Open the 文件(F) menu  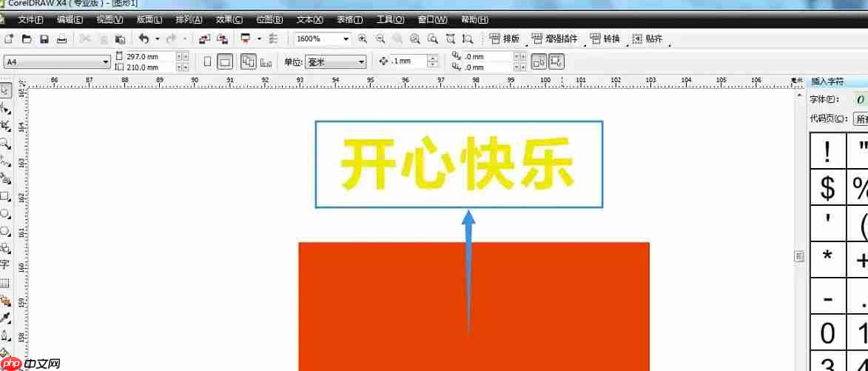coord(30,20)
